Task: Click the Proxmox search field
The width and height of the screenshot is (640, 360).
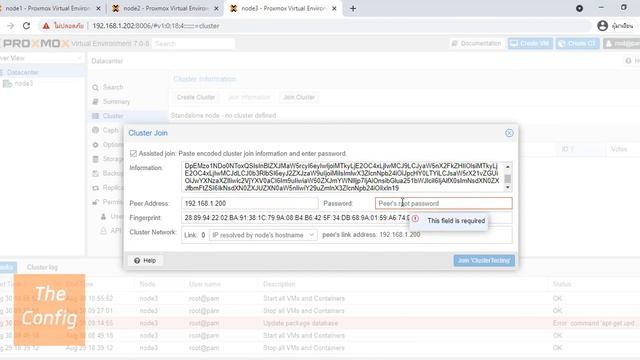Action: [194, 43]
